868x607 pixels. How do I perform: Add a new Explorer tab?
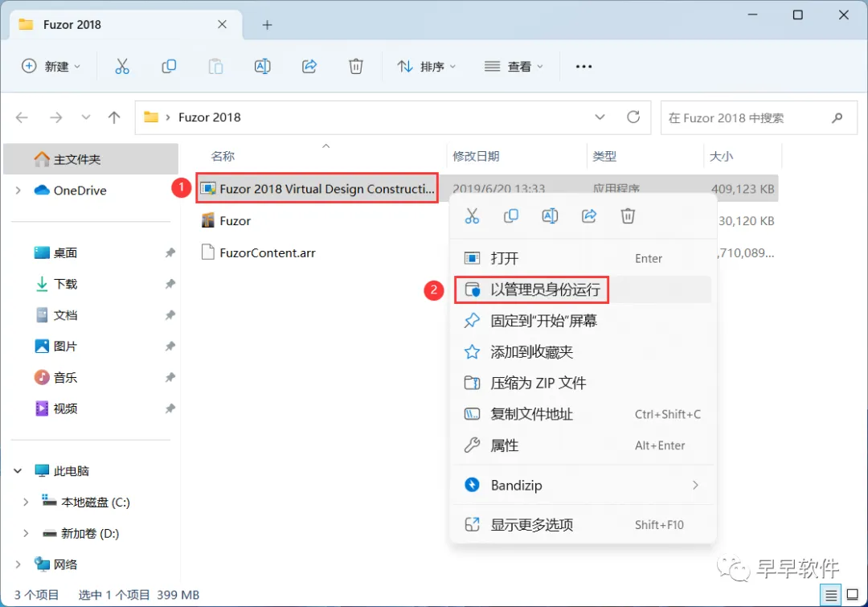pos(267,25)
